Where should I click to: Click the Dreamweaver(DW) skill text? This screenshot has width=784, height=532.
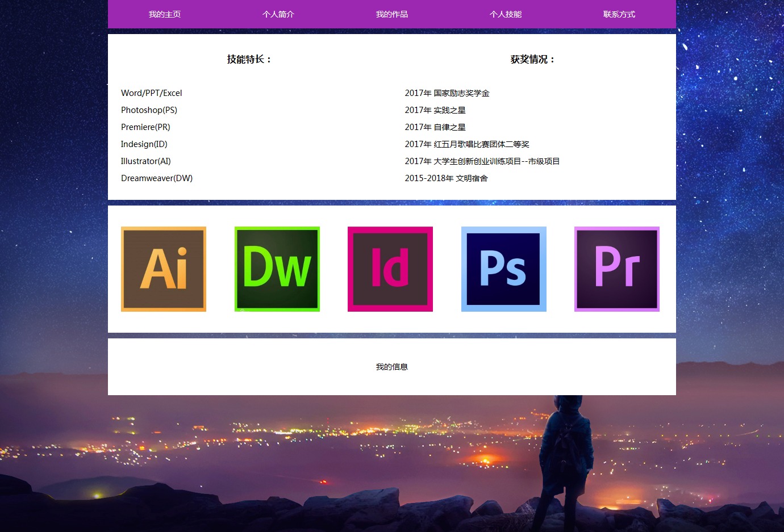click(157, 178)
